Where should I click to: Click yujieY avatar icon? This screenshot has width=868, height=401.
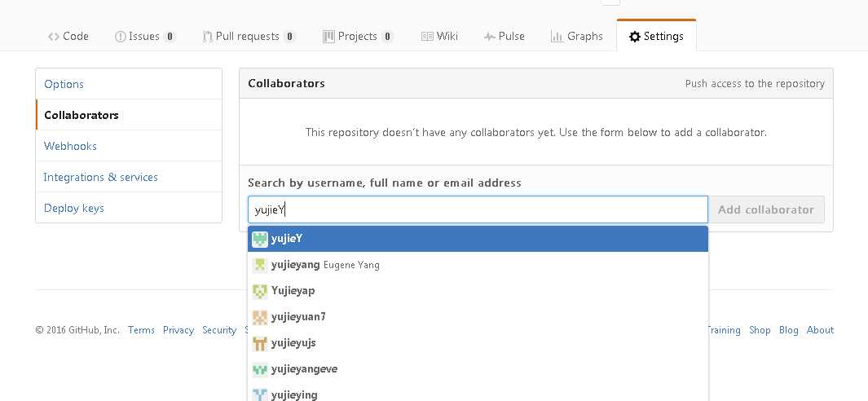coord(260,239)
